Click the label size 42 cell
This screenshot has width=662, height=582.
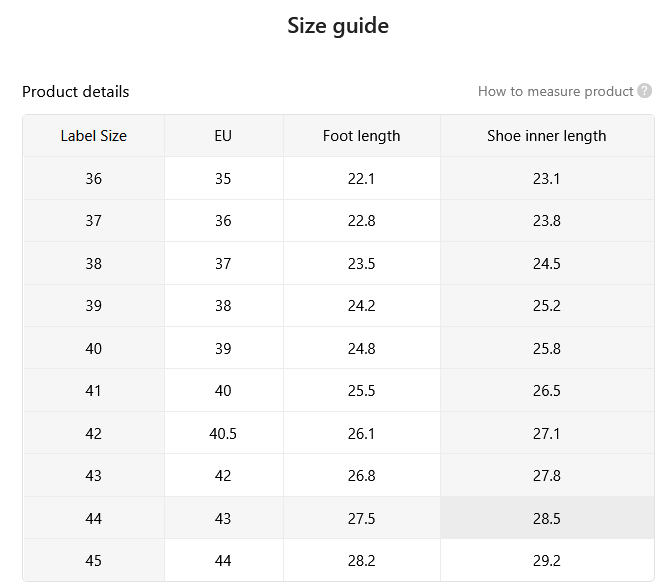(x=94, y=433)
